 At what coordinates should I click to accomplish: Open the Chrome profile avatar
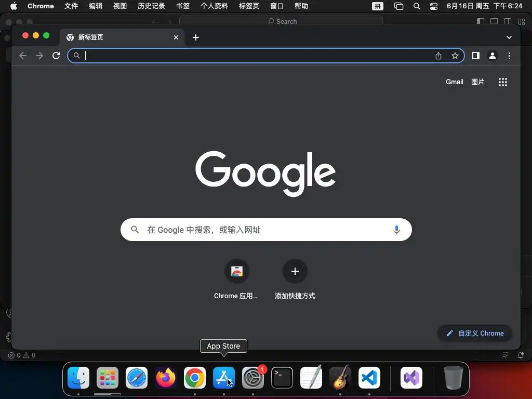pos(493,56)
